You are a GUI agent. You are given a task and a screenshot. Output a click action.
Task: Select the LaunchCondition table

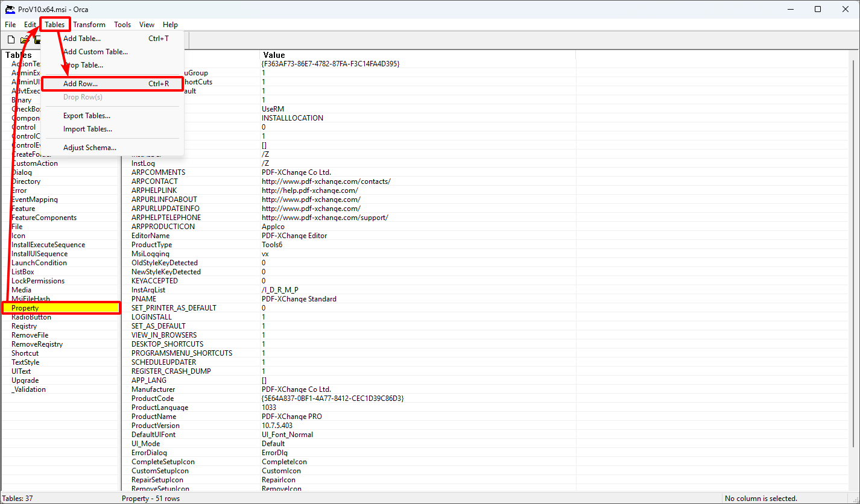(39, 263)
